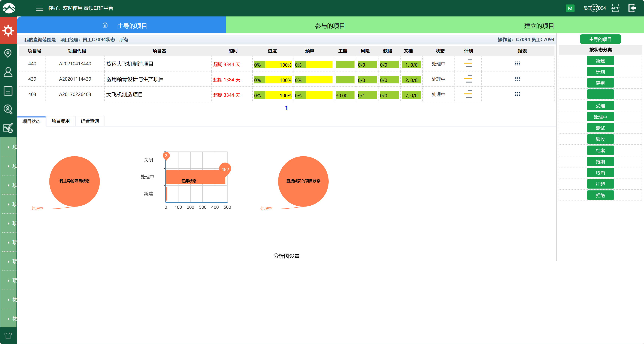Open the APP download icon
Screen dimensions: 644x344
(x=615, y=8)
